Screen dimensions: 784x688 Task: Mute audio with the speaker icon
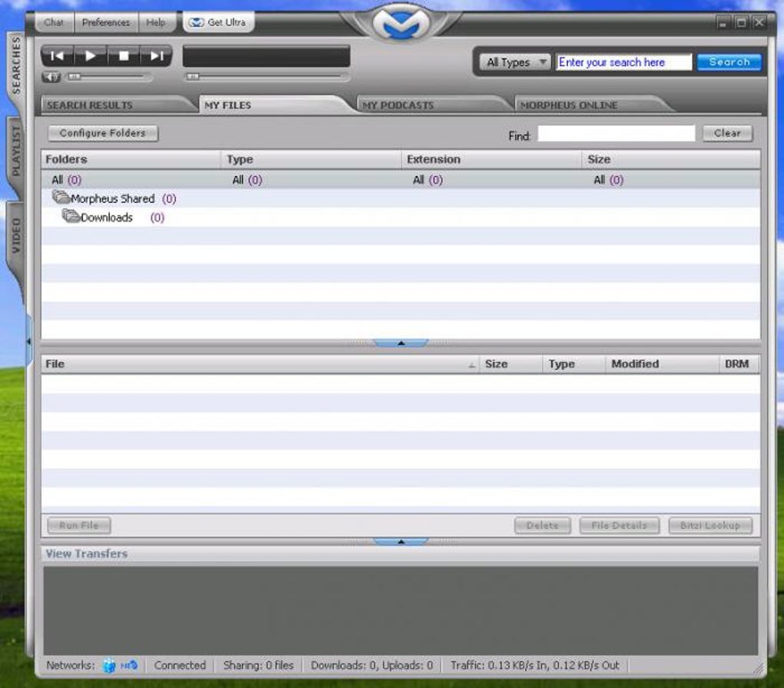tap(51, 77)
